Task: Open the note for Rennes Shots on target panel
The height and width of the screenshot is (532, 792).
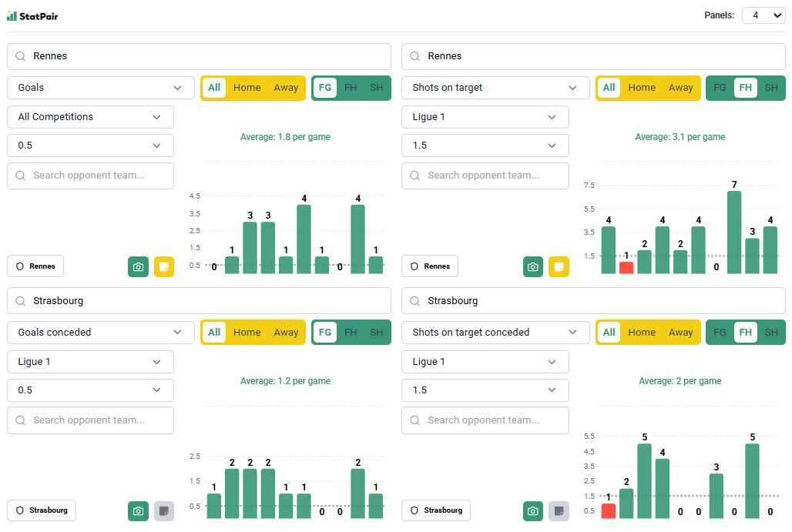Action: (559, 266)
